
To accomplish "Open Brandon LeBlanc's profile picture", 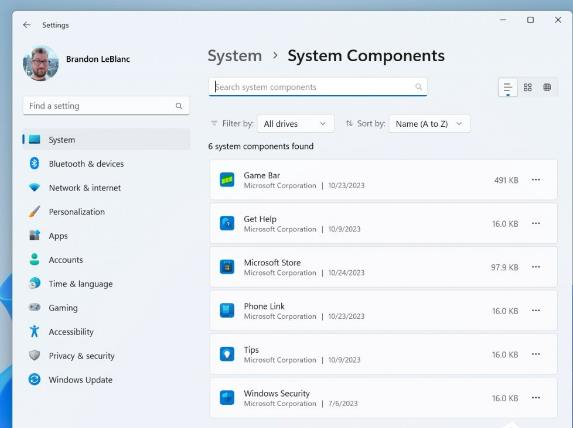I will pyautogui.click(x=41, y=63).
